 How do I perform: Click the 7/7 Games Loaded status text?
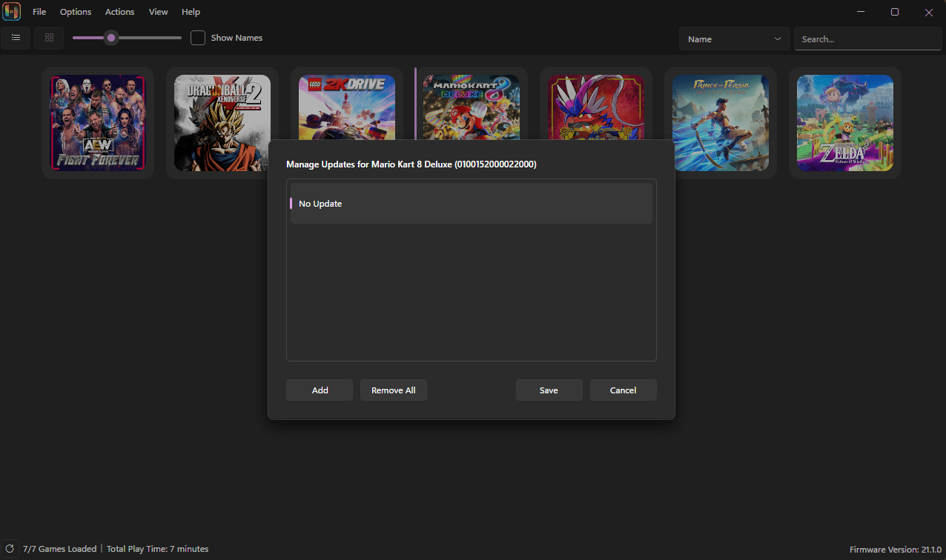tap(59, 549)
